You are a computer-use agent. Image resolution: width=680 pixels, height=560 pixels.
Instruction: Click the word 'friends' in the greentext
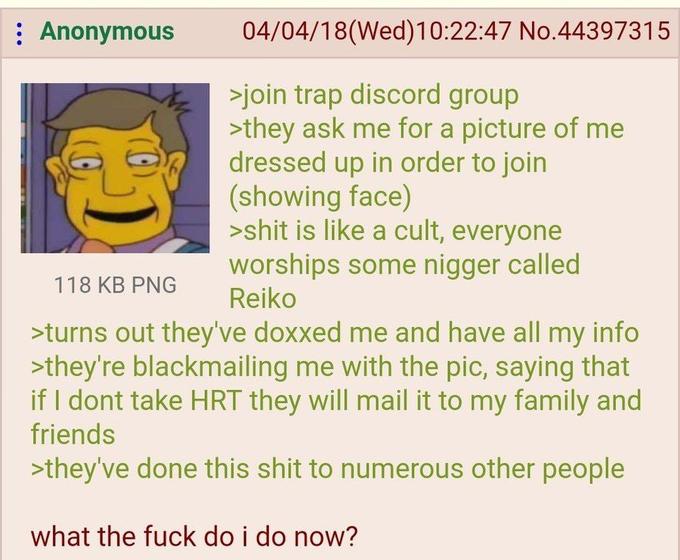(73, 435)
